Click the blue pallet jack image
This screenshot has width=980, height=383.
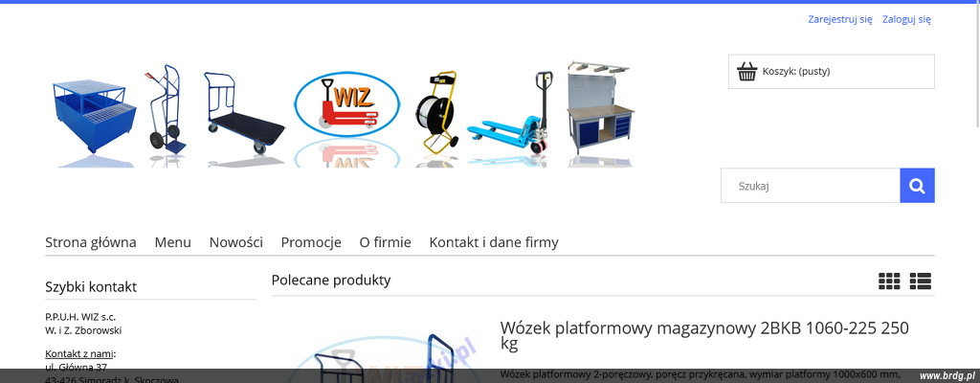(x=511, y=113)
